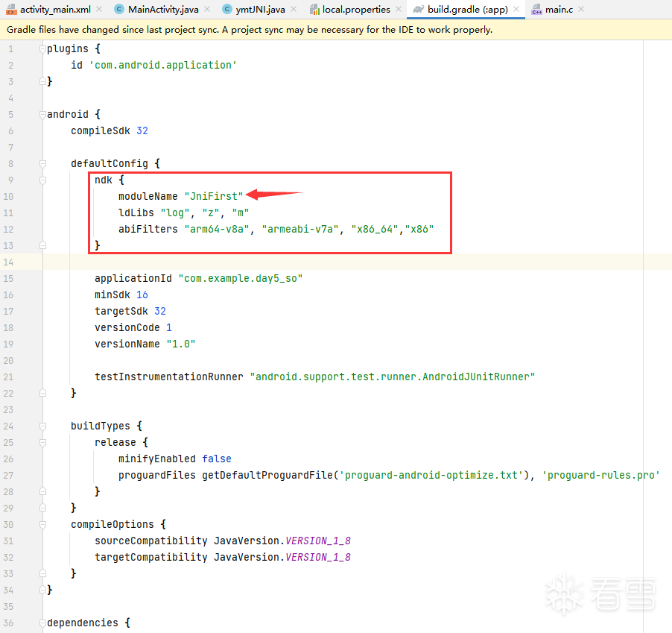Click the abiFilters value "arm64-v8a"
The width and height of the screenshot is (672, 633).
pos(217,230)
